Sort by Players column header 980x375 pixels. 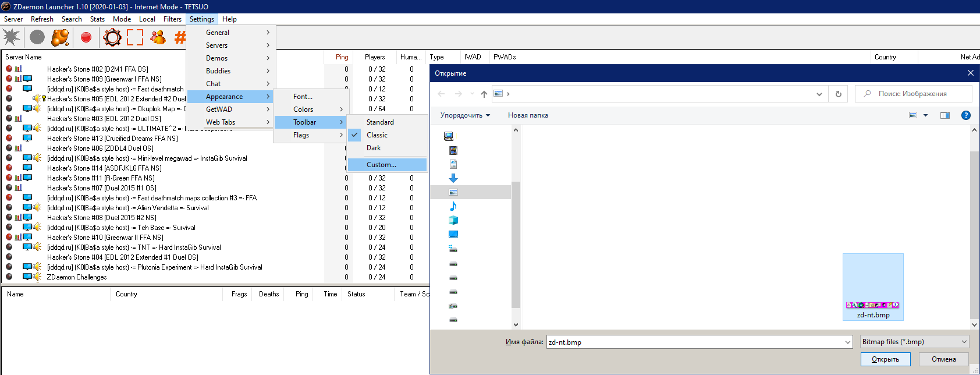(375, 57)
